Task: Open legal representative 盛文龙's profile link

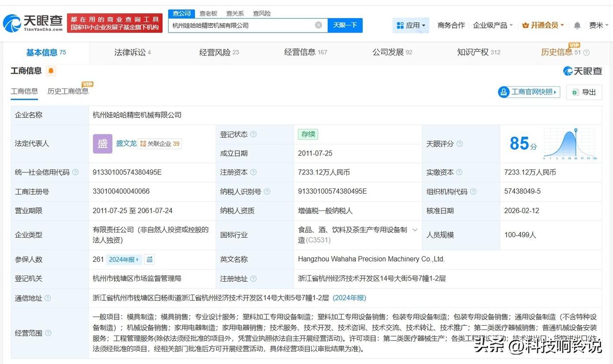Action: tap(126, 143)
